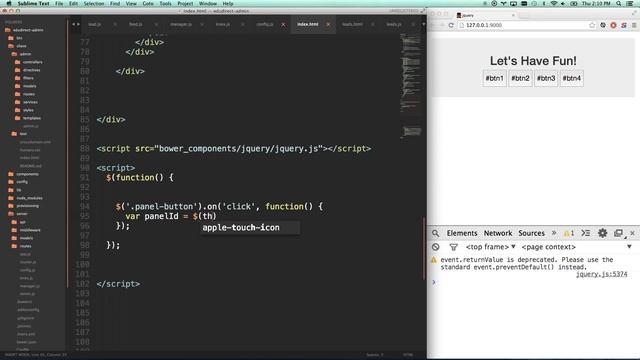Close the DevTools panel with the X icon
This screenshot has width=640, height=360.
pos(632,233)
